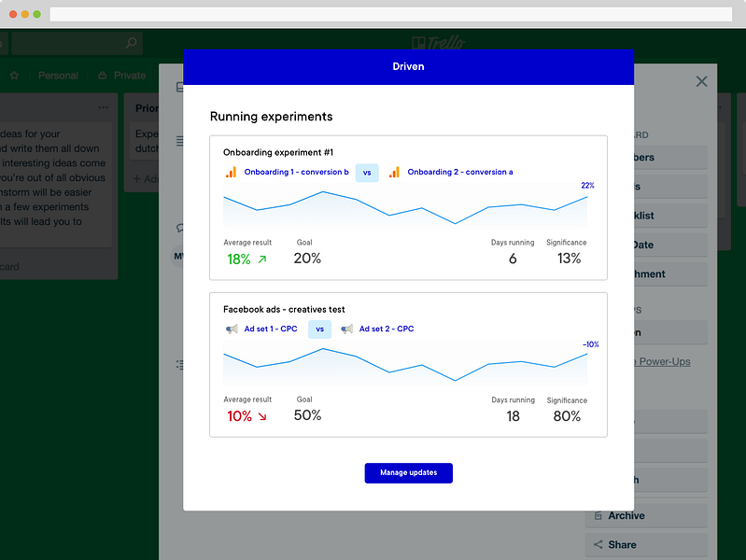Click the 10% average result value
Viewport: 746px width, 560px height.
click(239, 416)
